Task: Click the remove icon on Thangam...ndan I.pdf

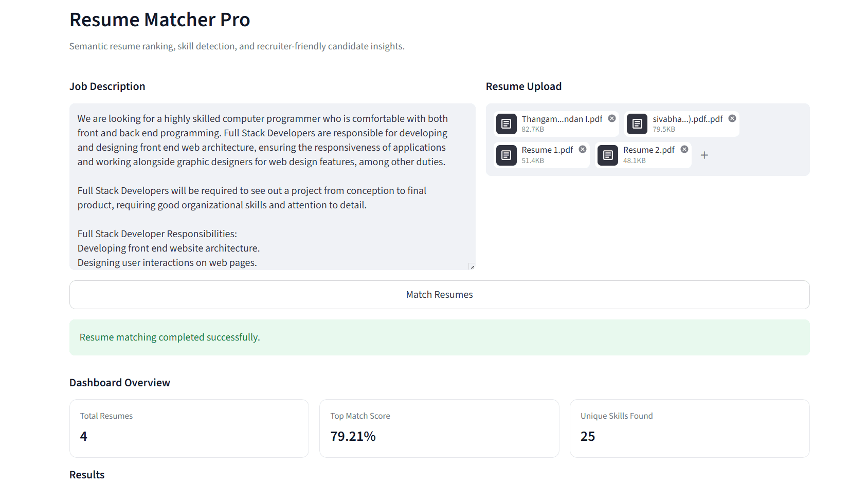Action: coord(611,118)
